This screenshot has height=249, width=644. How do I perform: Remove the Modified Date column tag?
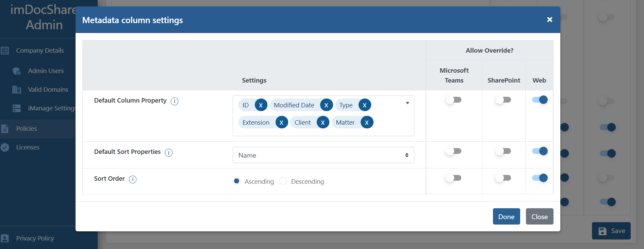tap(326, 105)
